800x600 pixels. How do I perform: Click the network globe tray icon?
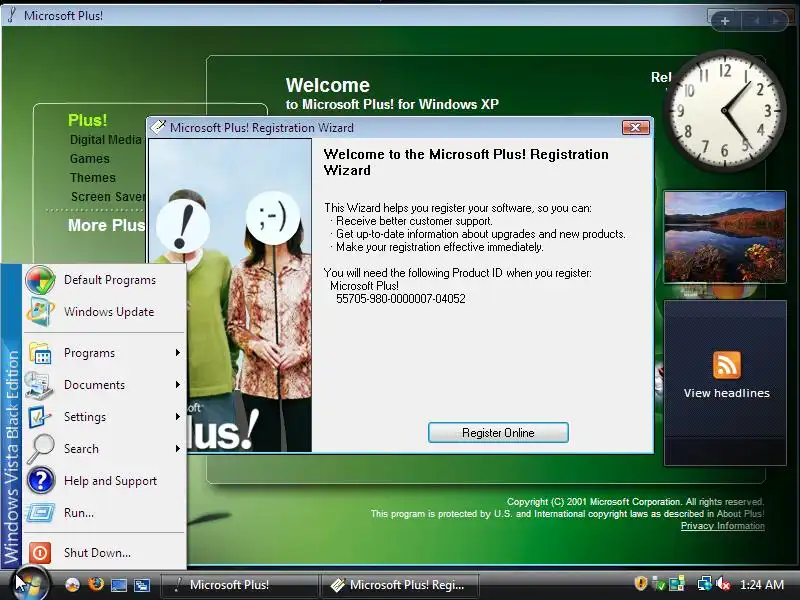pyautogui.click(x=705, y=584)
